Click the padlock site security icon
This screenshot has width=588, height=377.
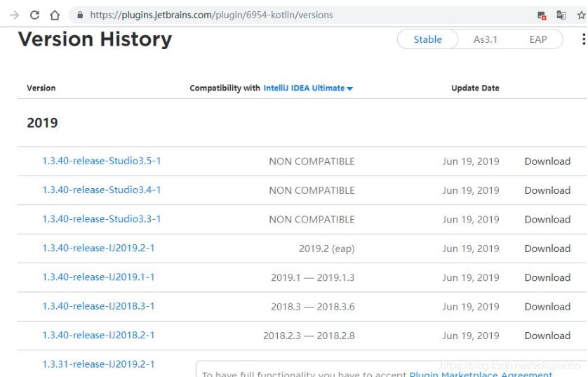point(80,15)
